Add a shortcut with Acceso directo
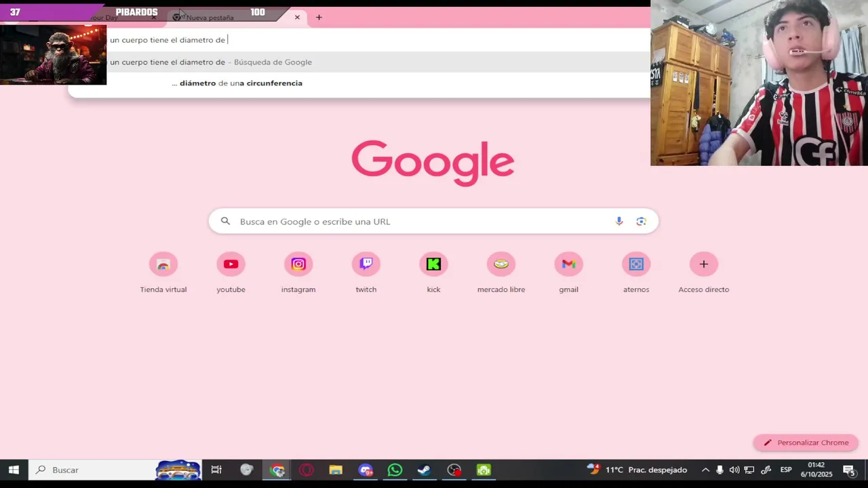Screen dimensions: 868x488 pos(704,272)
